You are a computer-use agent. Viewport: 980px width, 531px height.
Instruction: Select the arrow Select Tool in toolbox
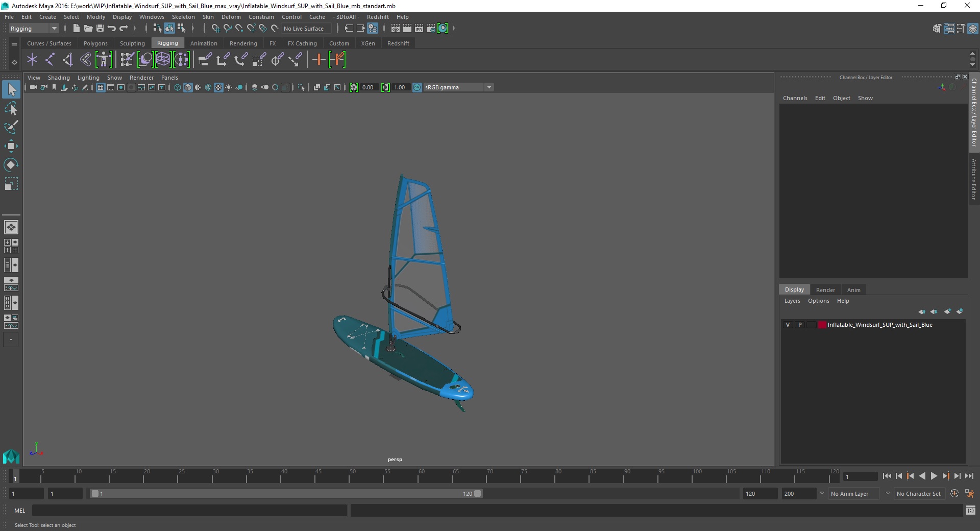11,90
